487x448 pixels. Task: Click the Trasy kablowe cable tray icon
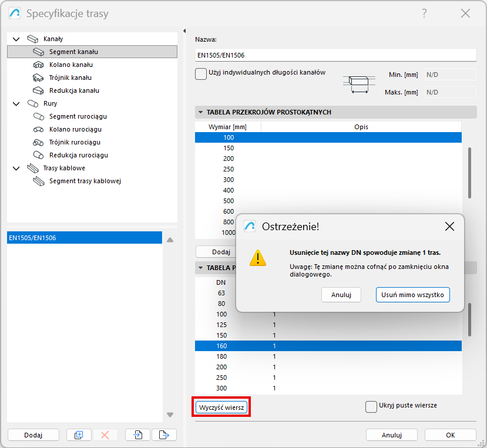(x=33, y=169)
